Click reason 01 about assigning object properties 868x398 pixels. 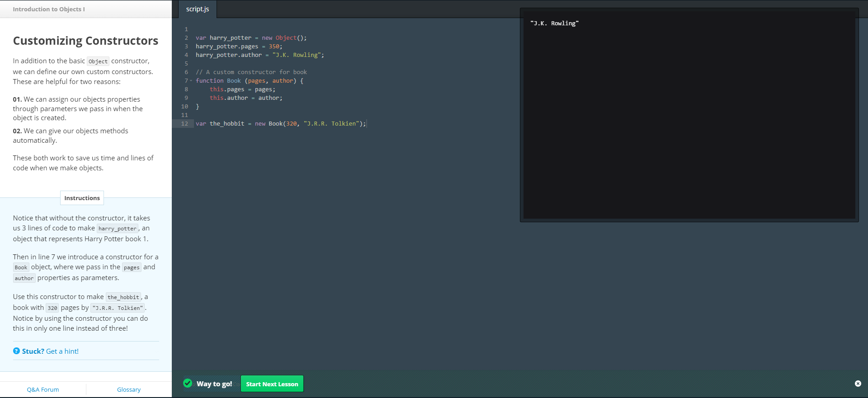pyautogui.click(x=78, y=108)
